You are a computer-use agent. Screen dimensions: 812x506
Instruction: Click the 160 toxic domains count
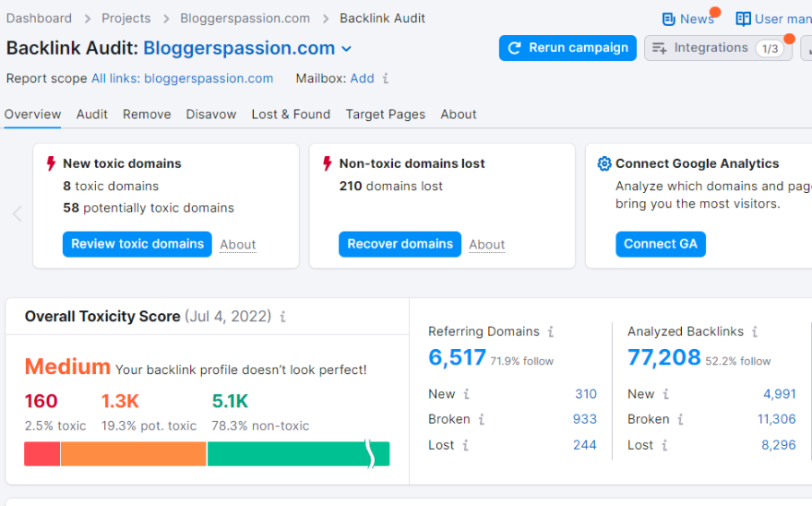click(x=41, y=401)
